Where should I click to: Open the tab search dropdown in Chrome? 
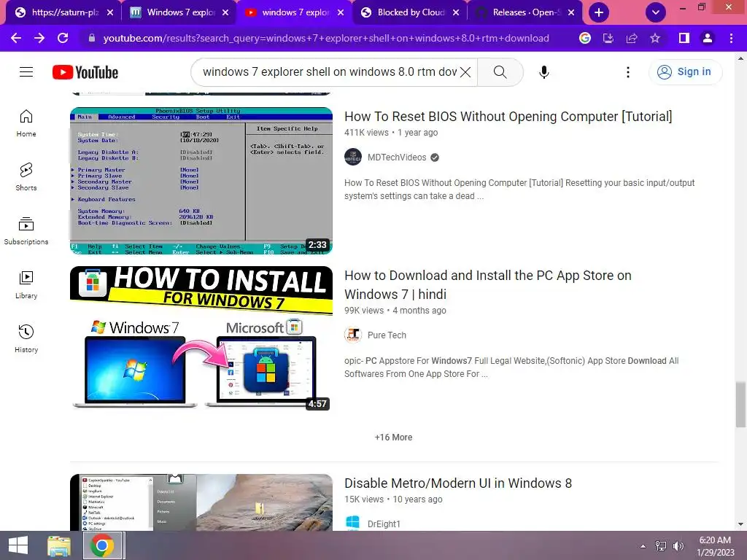pyautogui.click(x=656, y=12)
